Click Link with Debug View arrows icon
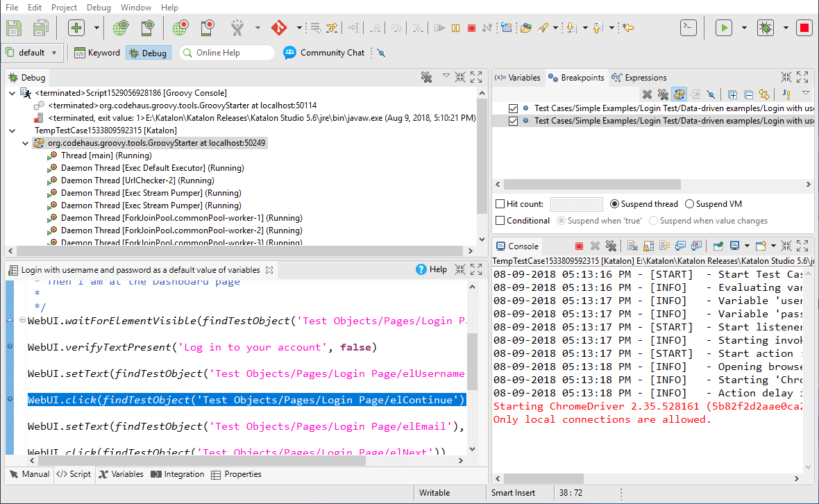The height and width of the screenshot is (504, 819). pyautogui.click(x=764, y=94)
